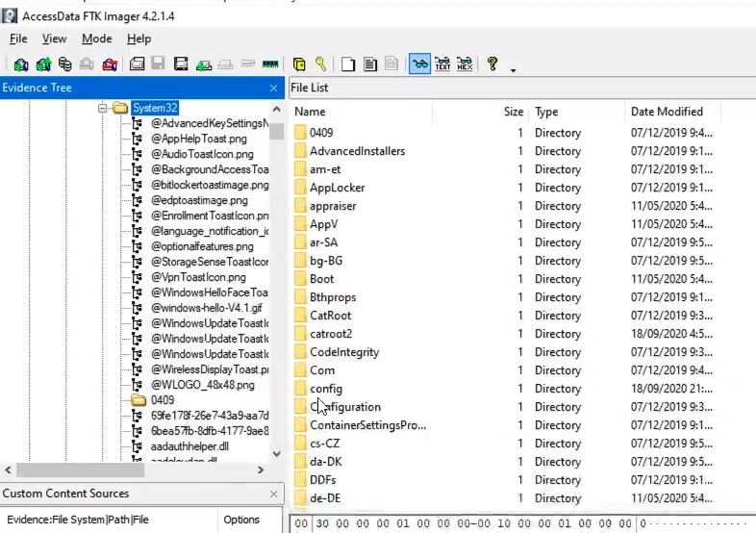Click grayed Export Directory Listing icon
This screenshot has width=756, height=533.
(x=391, y=64)
